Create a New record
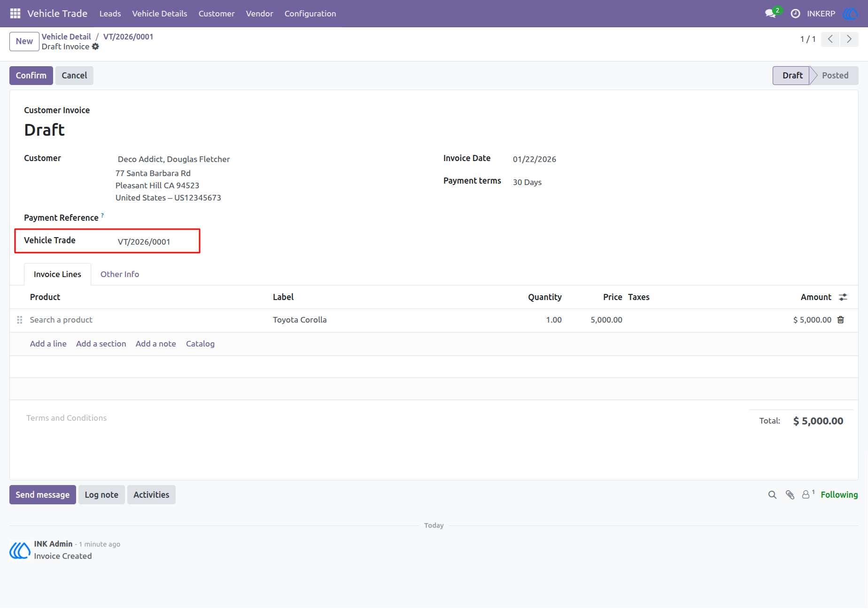The width and height of the screenshot is (868, 609). coord(24,41)
